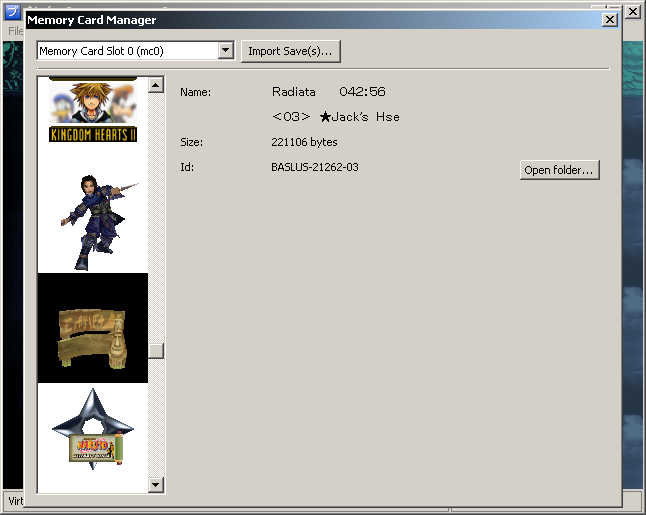The width and height of the screenshot is (646, 515).
Task: Click the '<03> ★Jack's Hse' subtitle text
Action: (x=335, y=117)
